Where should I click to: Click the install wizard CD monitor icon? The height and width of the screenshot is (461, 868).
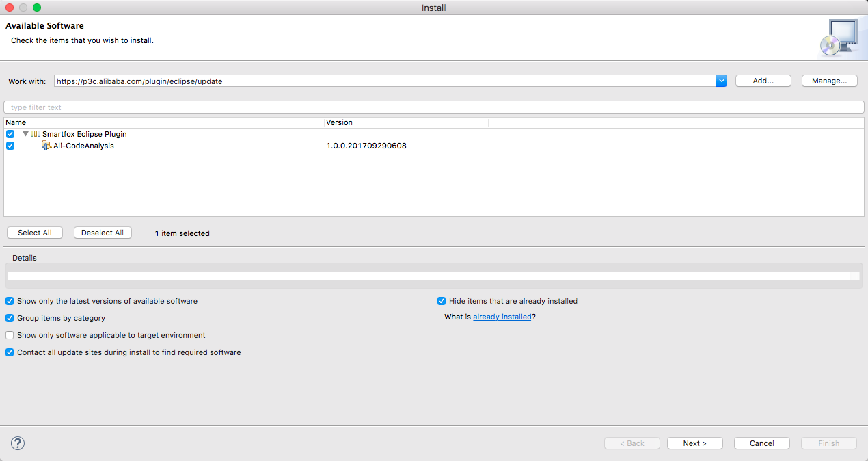[837, 38]
